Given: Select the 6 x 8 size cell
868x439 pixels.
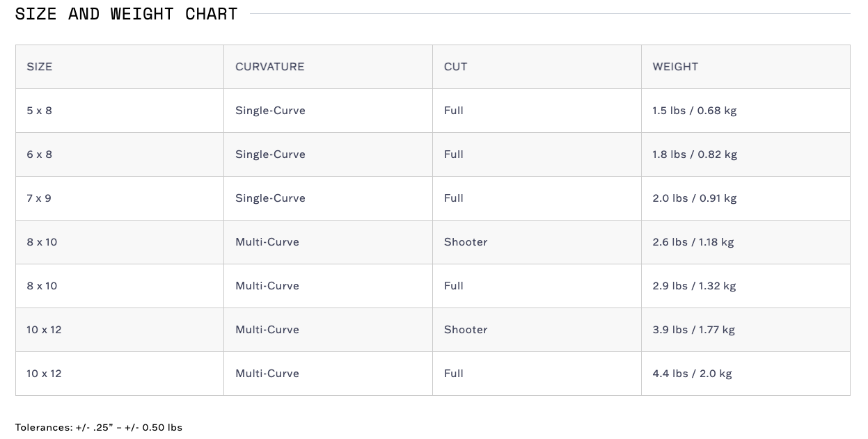Looking at the screenshot, I should (x=40, y=154).
